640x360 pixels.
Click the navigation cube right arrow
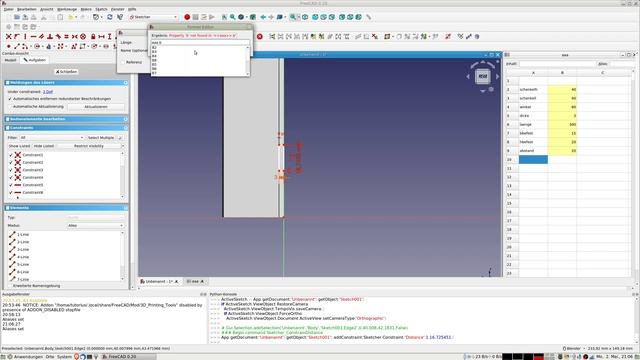coord(498,76)
